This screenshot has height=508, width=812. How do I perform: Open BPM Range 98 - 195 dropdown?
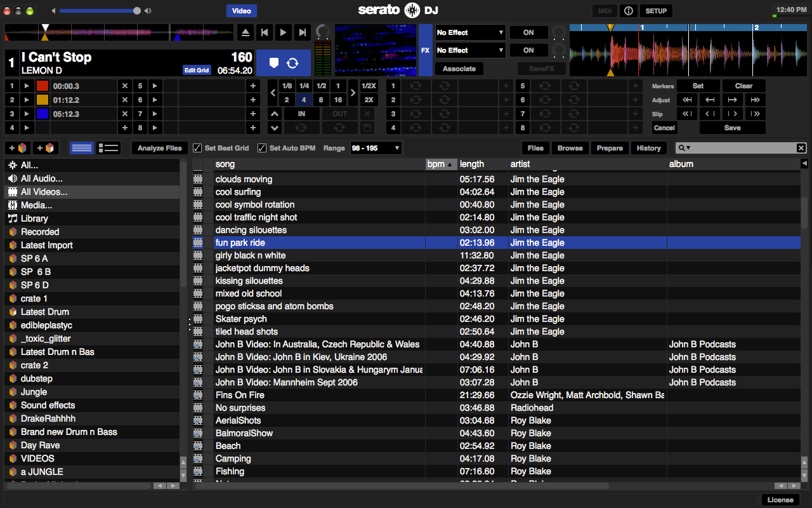[376, 148]
